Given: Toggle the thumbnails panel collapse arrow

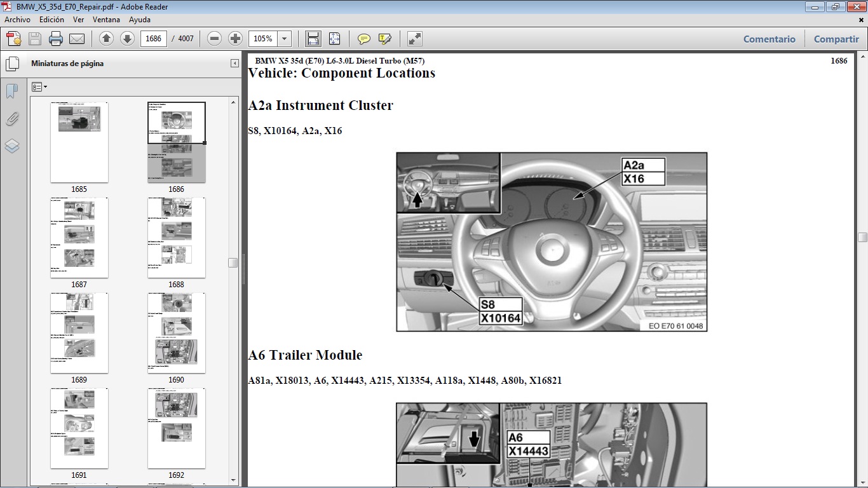Looking at the screenshot, I should click(x=234, y=62).
